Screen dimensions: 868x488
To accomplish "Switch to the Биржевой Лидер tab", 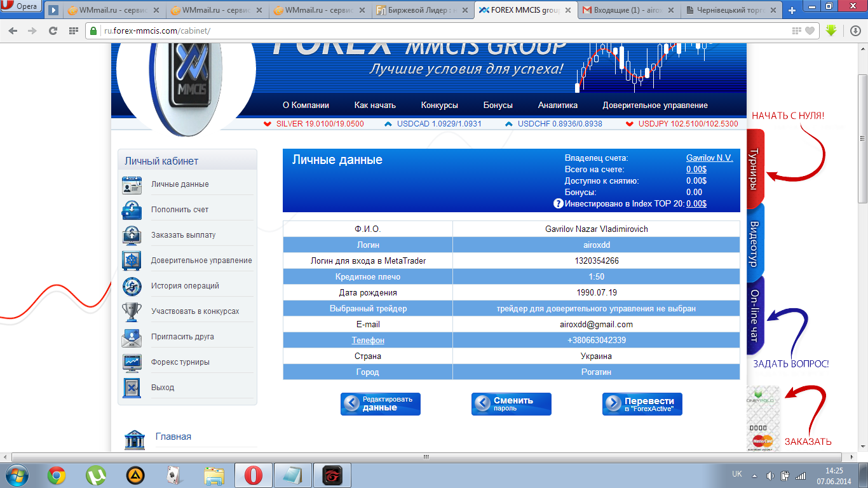I will pyautogui.click(x=421, y=10).
